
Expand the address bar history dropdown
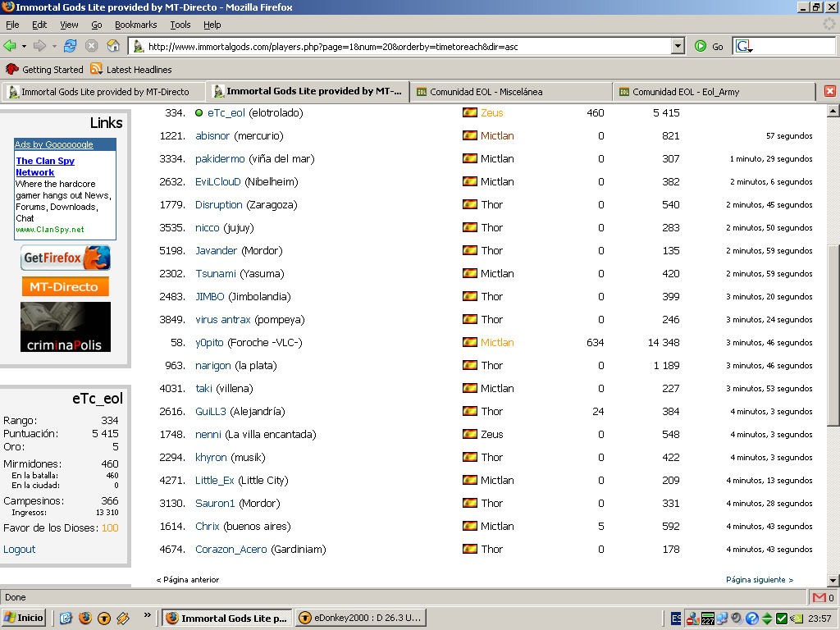point(678,47)
